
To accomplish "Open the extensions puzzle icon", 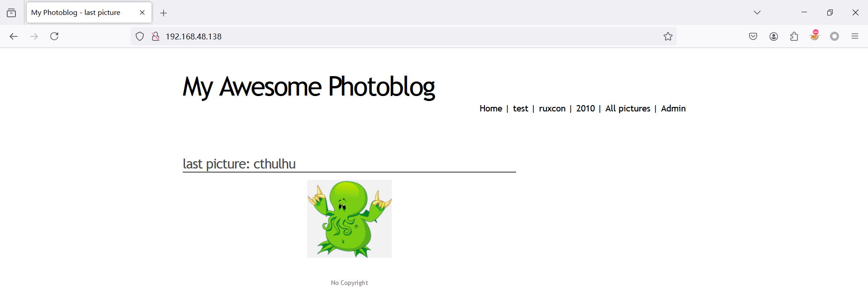I will tap(794, 36).
